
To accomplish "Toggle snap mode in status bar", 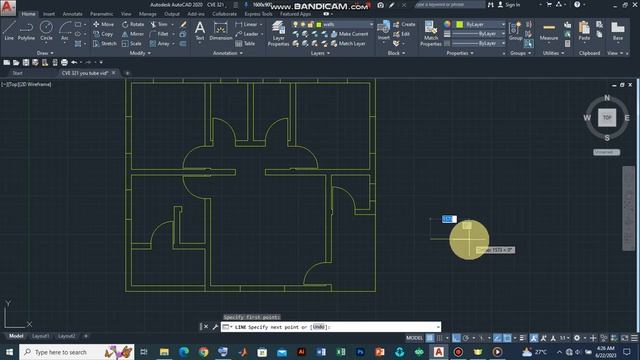I will pos(440,338).
